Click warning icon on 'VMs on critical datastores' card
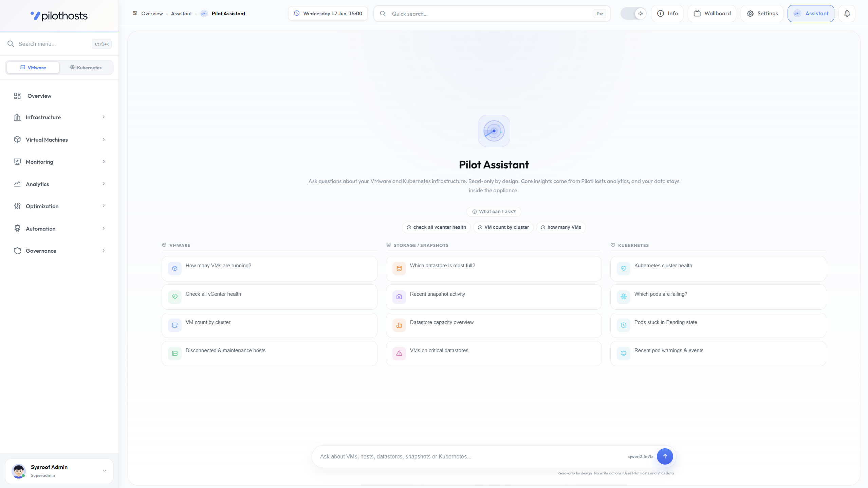Viewport: 868px width, 488px height. click(x=399, y=354)
